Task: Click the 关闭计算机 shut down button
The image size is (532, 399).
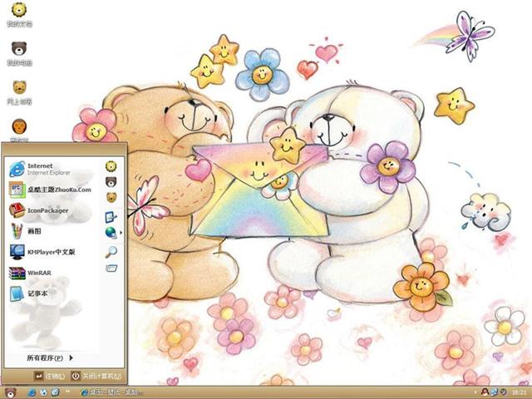Action: [x=96, y=377]
